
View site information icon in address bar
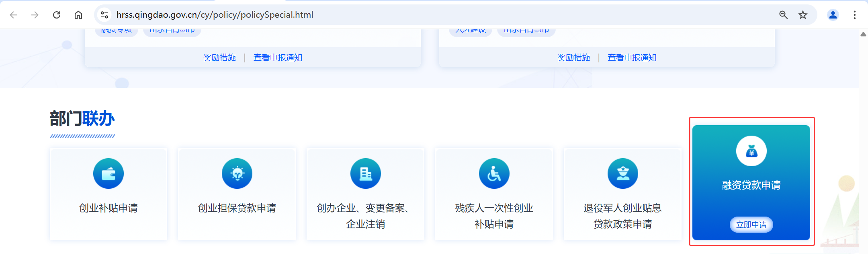[104, 15]
